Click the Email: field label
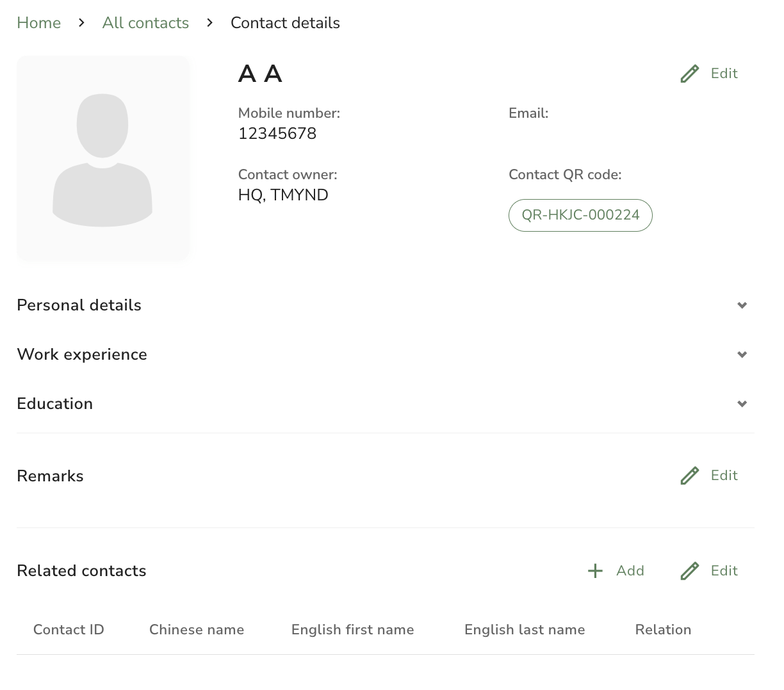The image size is (784, 690). tap(528, 113)
